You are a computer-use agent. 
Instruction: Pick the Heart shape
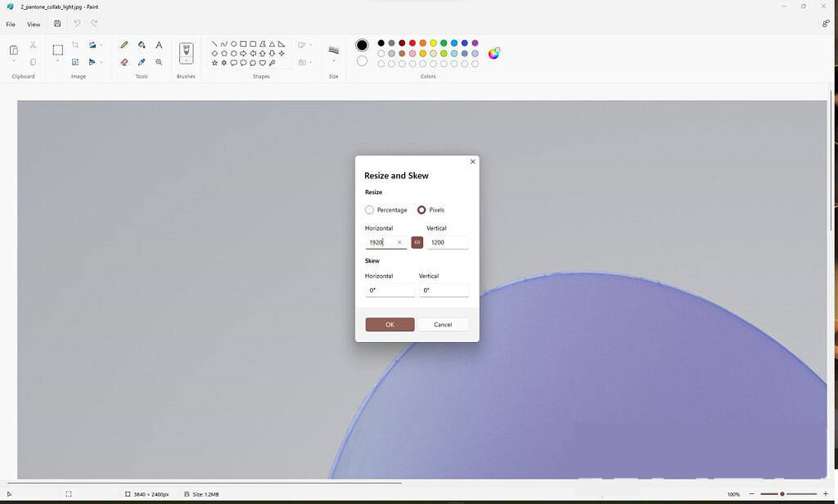click(263, 63)
